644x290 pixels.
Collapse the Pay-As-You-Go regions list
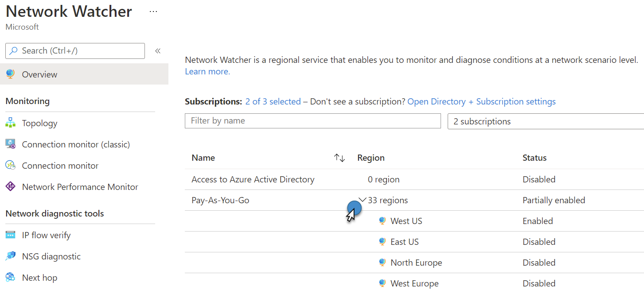click(362, 199)
